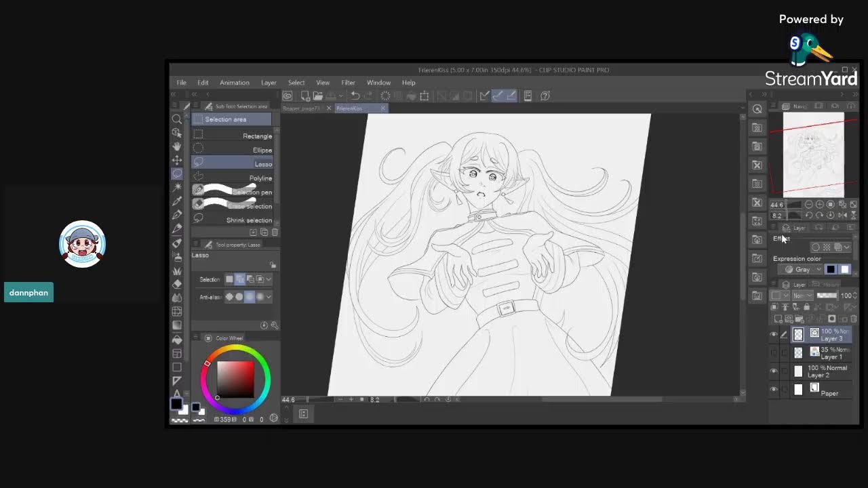Expand the Effect options dropdown arrow

847,247
